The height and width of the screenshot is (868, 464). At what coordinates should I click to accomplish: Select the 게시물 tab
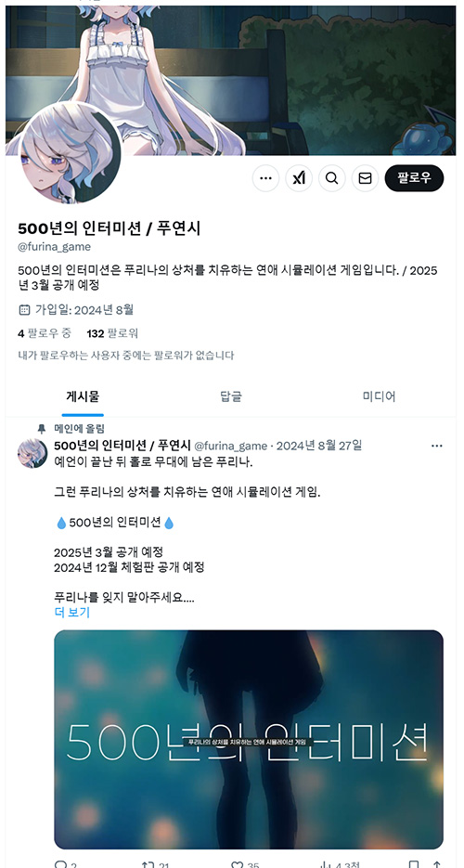[x=83, y=396]
